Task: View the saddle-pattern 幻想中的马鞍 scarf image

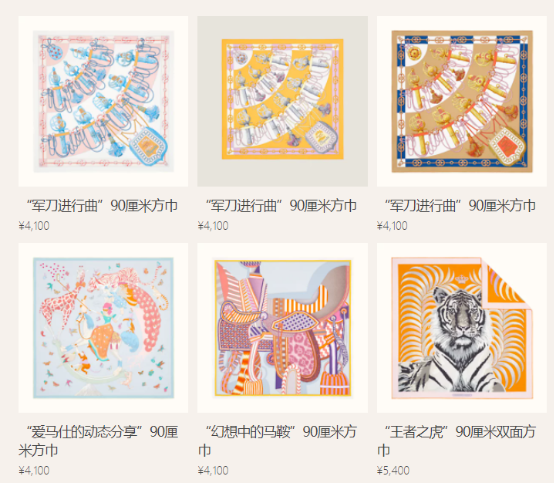Action: (282, 328)
